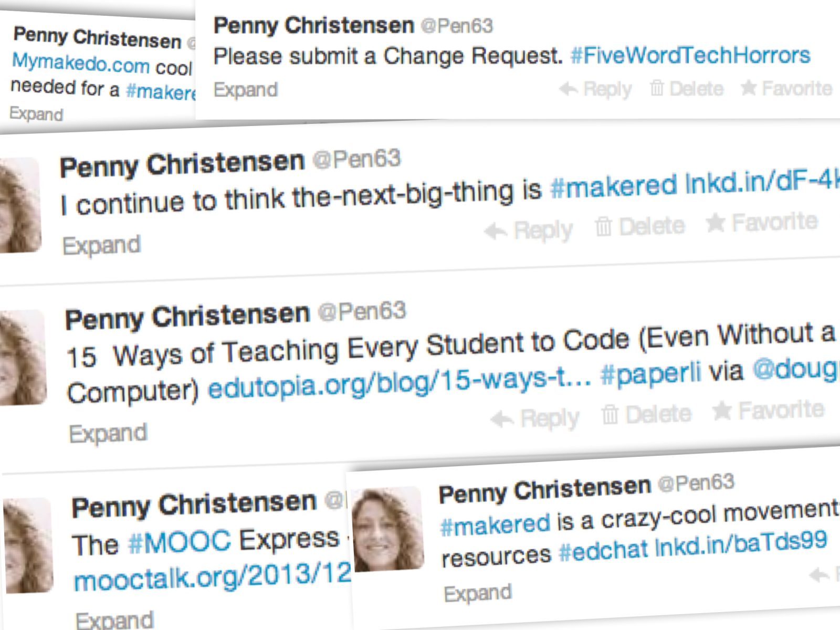Reply to the Change Request tweet
Viewport: 840px width, 630px height.
[595, 89]
